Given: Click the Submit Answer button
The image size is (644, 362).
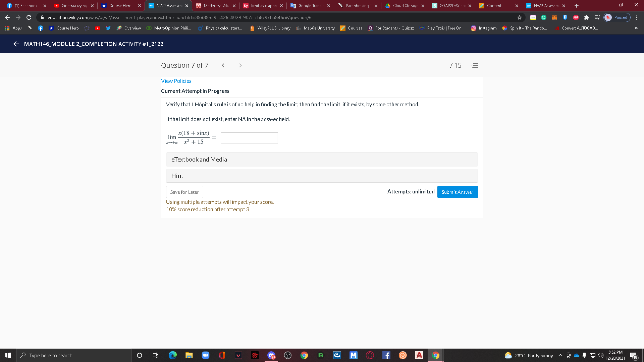Looking at the screenshot, I should [457, 192].
